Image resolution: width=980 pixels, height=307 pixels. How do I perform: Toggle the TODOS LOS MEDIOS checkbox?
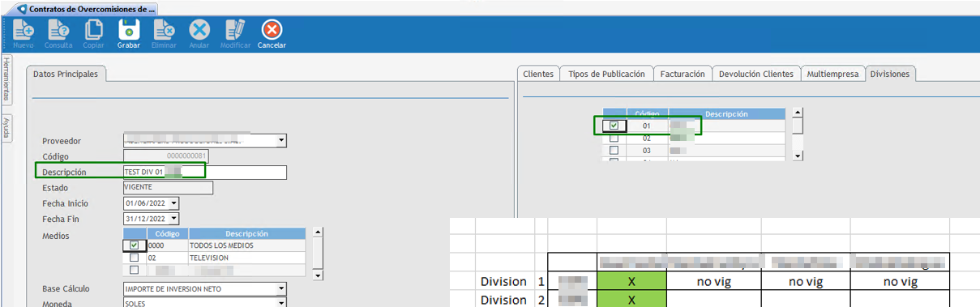(134, 245)
